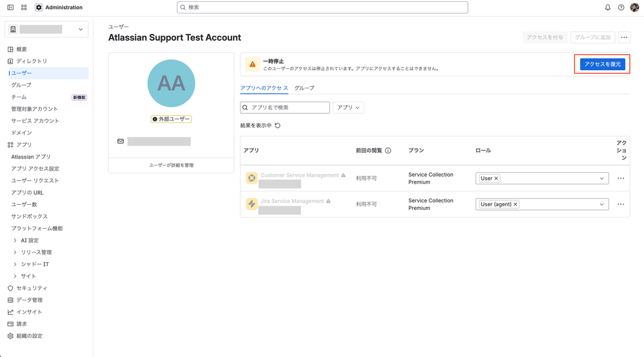644x357 pixels.
Task: Open the profile avatar menu
Action: pyautogui.click(x=634, y=7)
